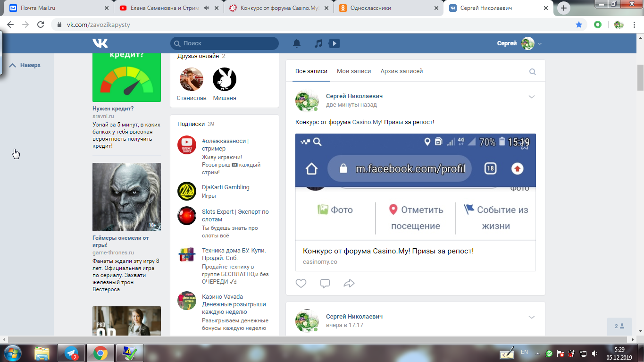
Task: Mute the YouTube tab's audio icon
Action: click(x=207, y=8)
